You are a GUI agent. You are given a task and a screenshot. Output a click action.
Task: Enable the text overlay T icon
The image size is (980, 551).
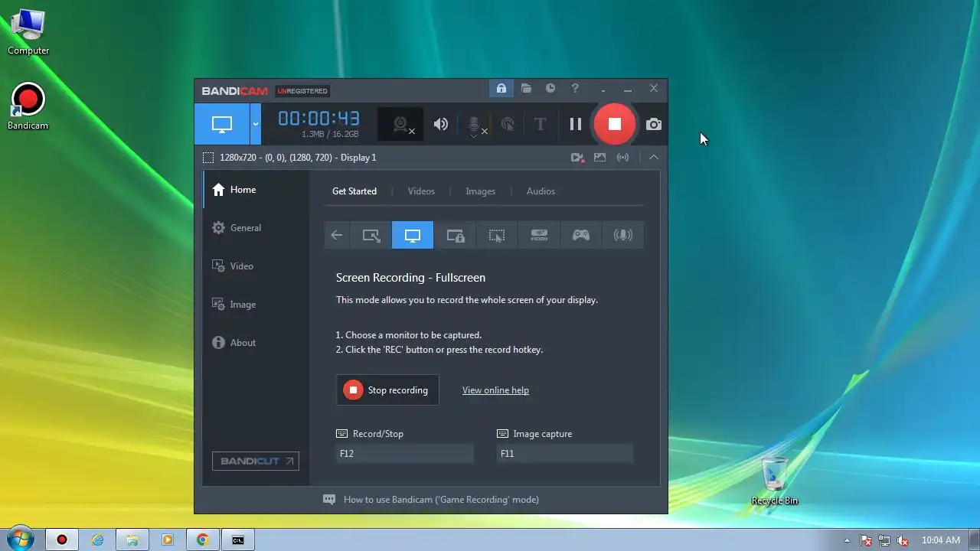pyautogui.click(x=541, y=124)
